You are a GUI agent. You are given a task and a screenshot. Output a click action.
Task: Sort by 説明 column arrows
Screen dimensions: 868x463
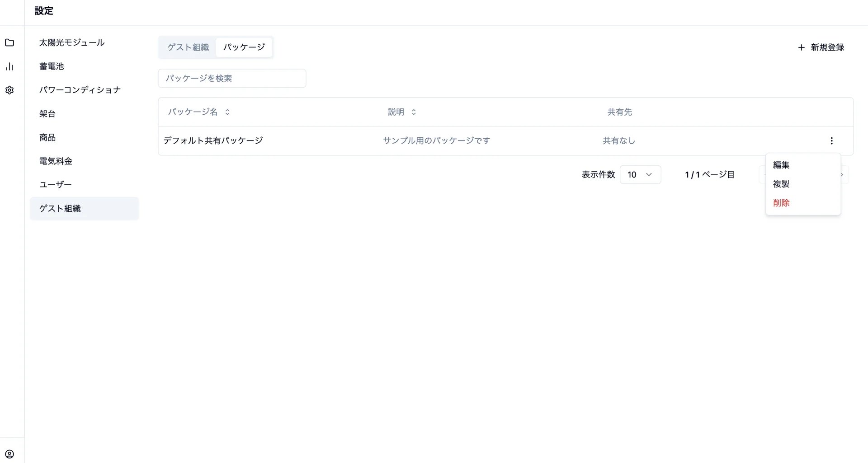pyautogui.click(x=414, y=112)
